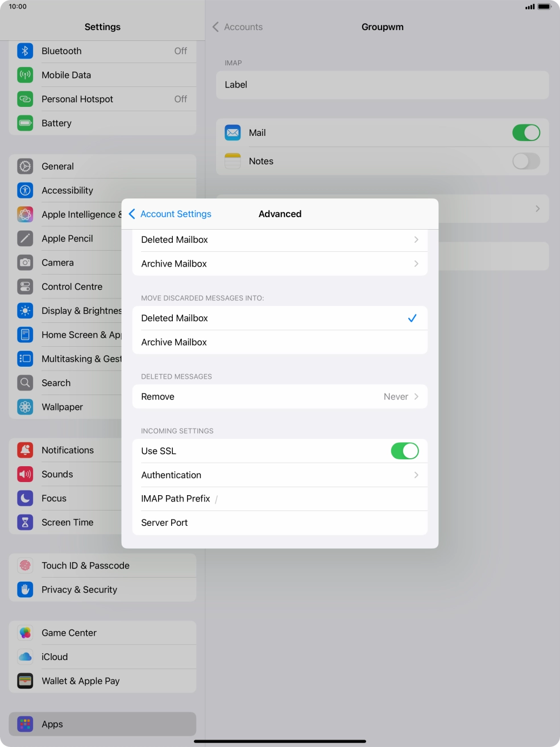Return to Accounts list

238,27
